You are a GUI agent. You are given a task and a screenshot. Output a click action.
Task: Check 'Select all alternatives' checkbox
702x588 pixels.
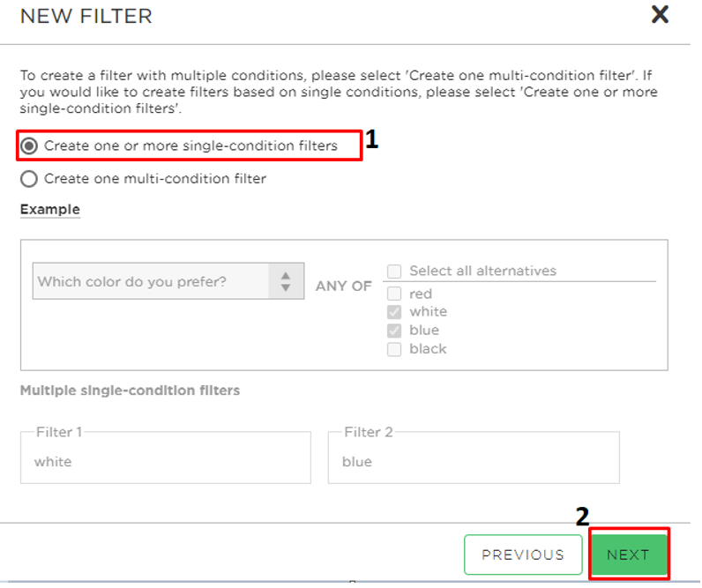coord(394,272)
